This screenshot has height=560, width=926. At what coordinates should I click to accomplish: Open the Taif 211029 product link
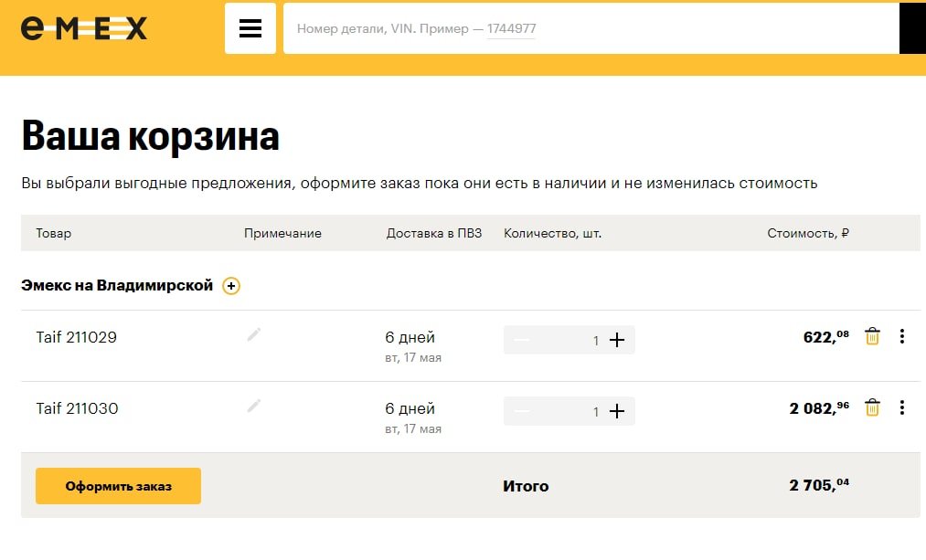click(x=77, y=337)
